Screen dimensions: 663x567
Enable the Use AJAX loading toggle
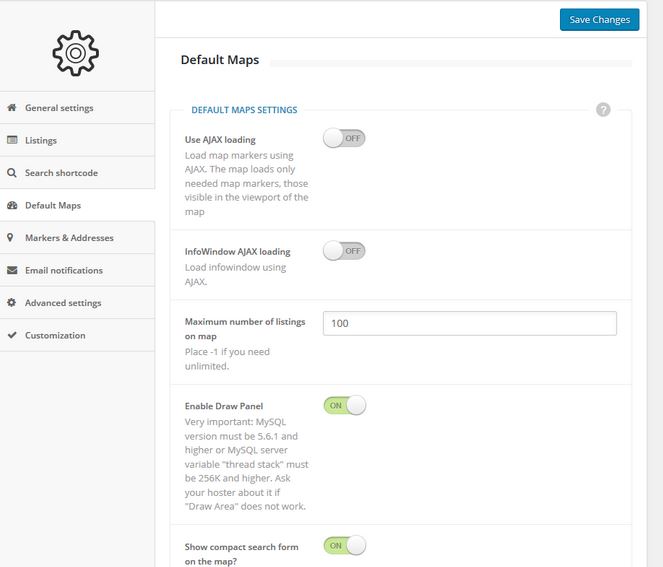pyautogui.click(x=344, y=138)
